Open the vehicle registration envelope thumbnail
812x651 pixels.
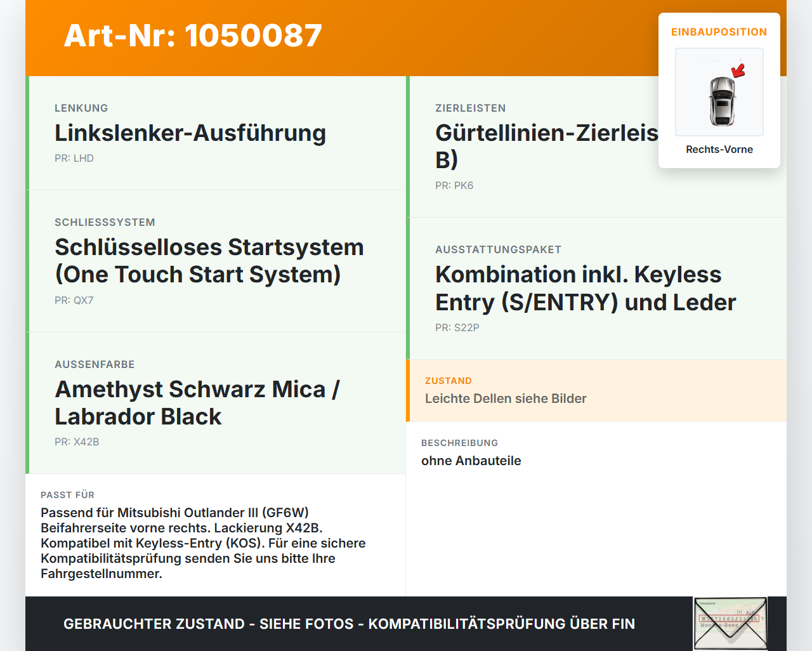point(731,624)
